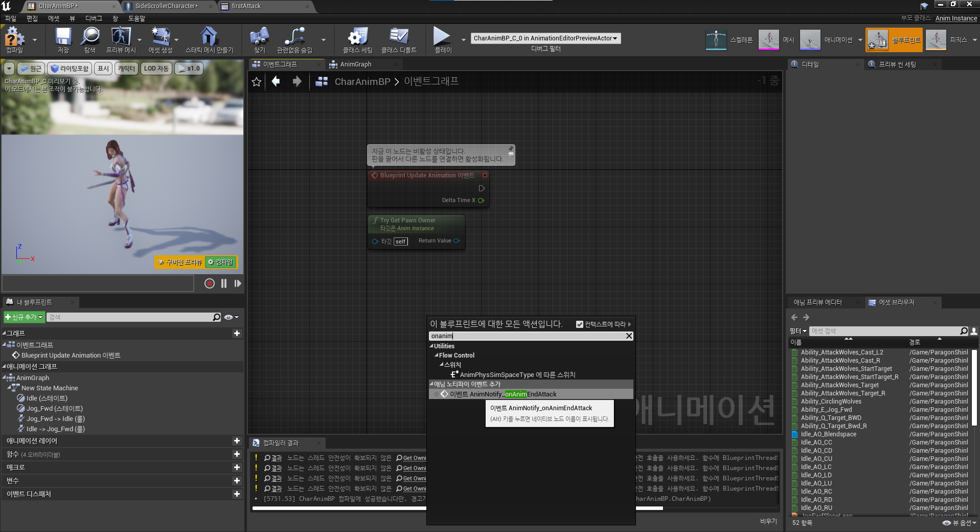Navigate forward in the graph history
This screenshot has height=532, width=980.
coord(297,81)
